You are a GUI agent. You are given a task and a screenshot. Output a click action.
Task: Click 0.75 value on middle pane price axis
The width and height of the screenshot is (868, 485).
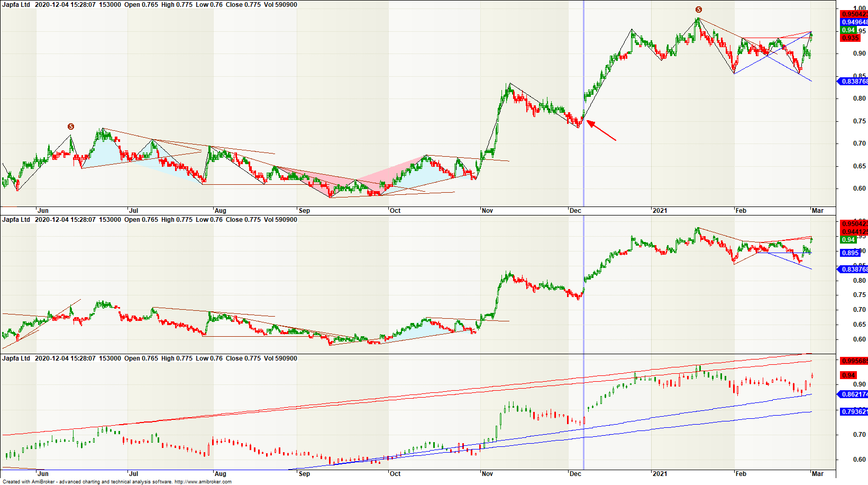[860, 295]
